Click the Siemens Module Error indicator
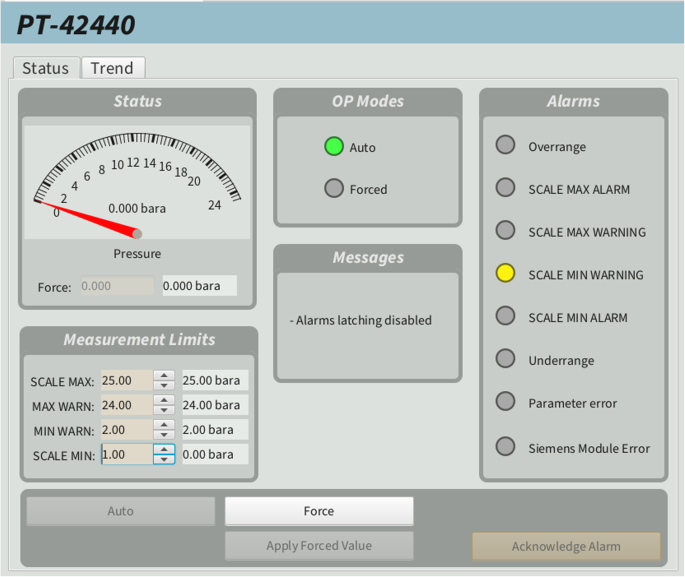The image size is (685, 577). pyautogui.click(x=506, y=447)
